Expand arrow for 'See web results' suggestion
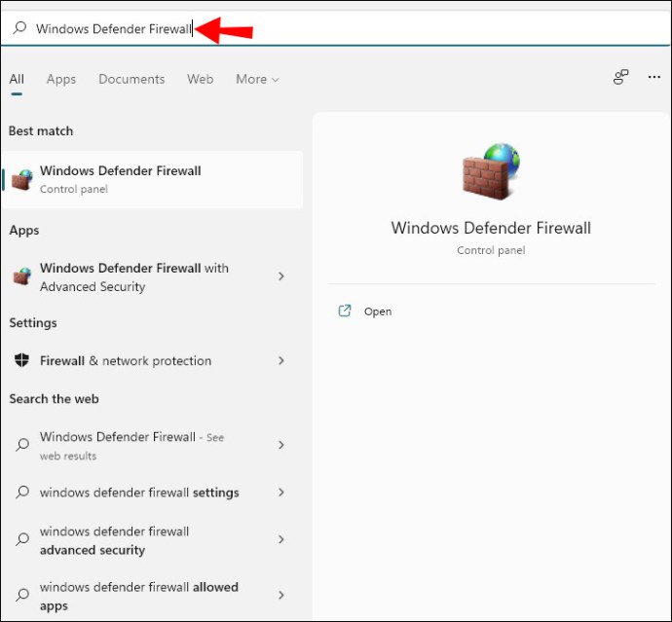672x622 pixels. tap(281, 445)
